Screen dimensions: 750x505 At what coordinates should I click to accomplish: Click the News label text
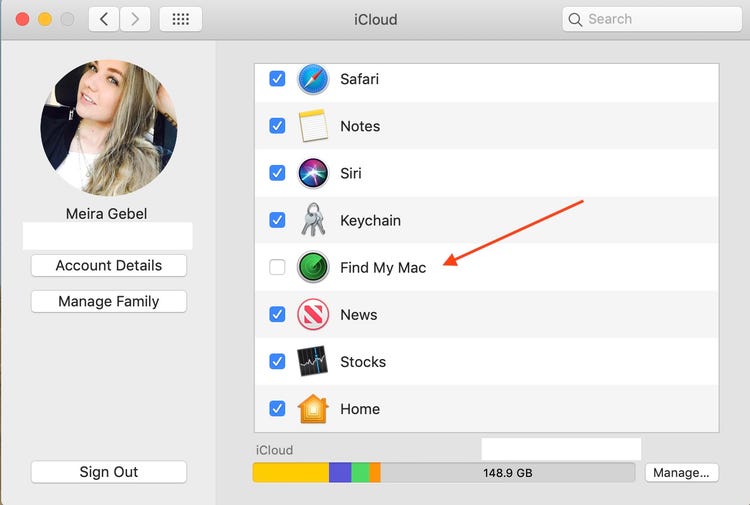point(359,315)
